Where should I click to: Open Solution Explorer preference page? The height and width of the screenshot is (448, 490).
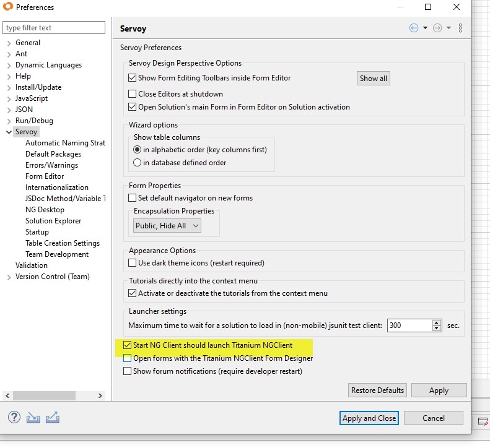53,221
